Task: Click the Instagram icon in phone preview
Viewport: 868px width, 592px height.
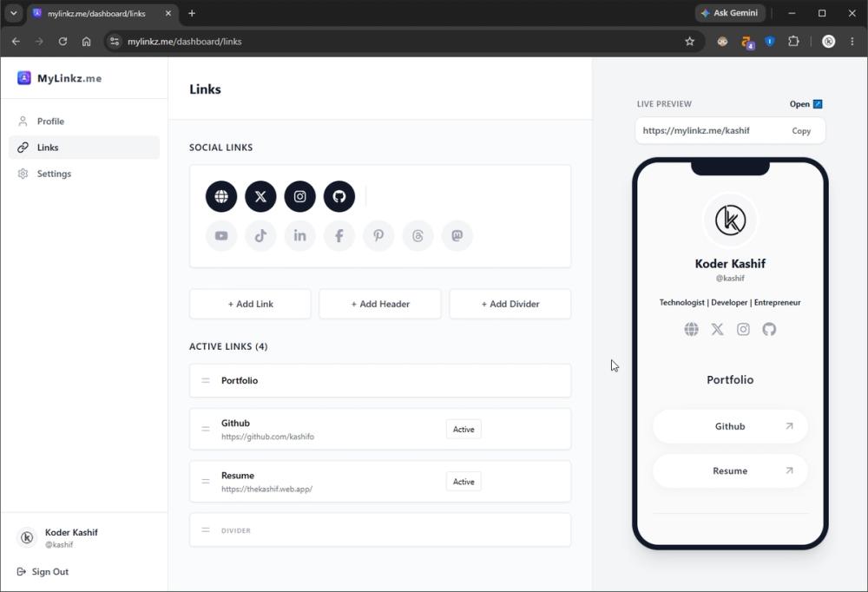Action: (x=743, y=329)
